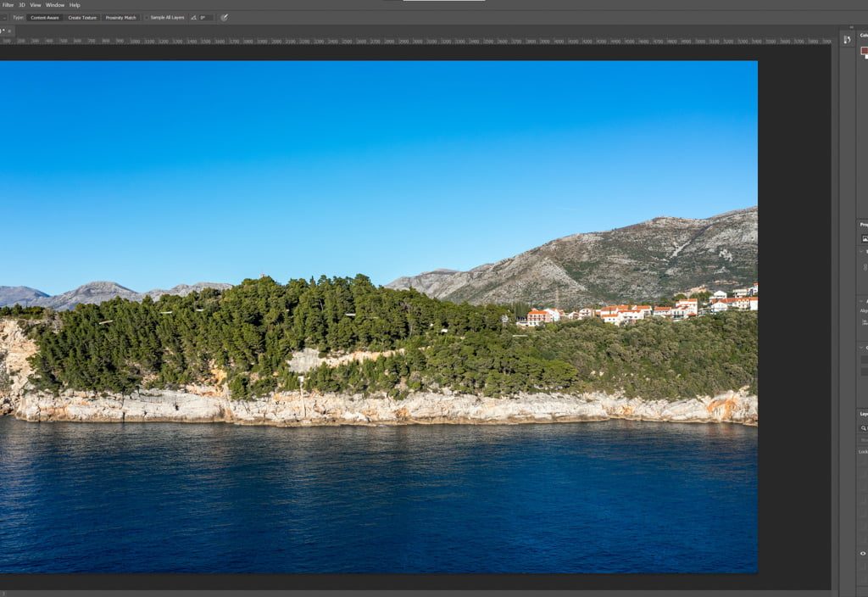
Task: Toggle the layer visibility eye icon
Action: click(x=863, y=553)
